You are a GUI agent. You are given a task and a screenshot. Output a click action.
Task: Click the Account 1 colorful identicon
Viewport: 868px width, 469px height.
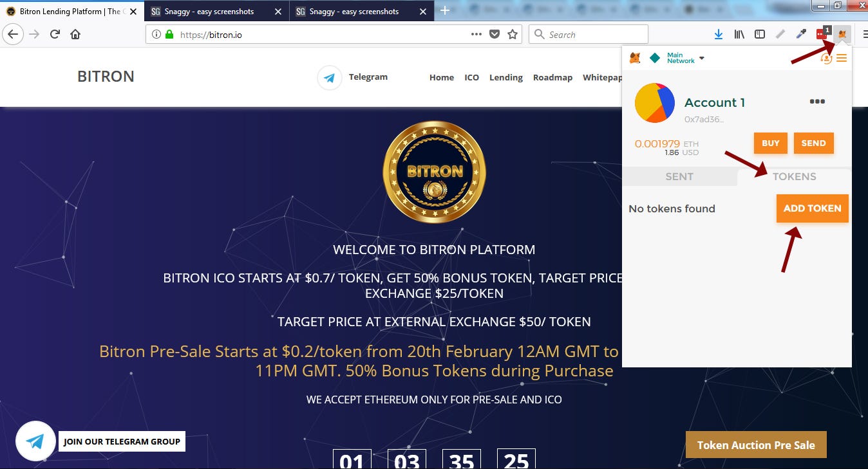655,103
